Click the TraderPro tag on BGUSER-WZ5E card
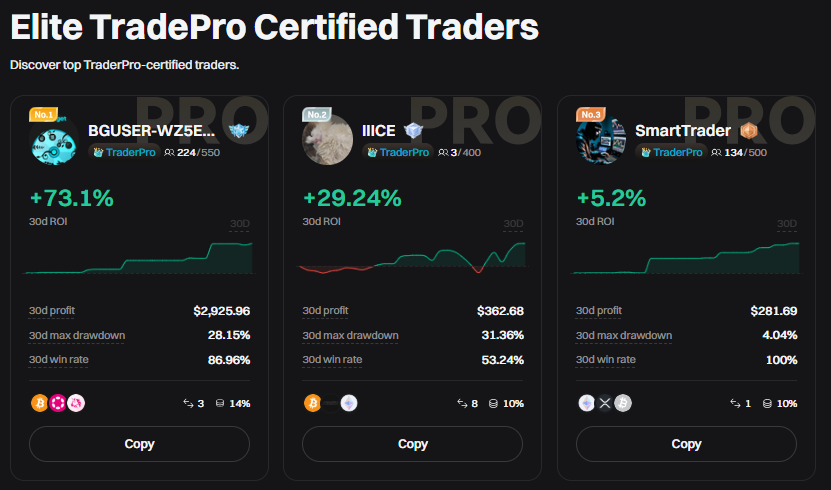The height and width of the screenshot is (490, 831). click(x=123, y=152)
